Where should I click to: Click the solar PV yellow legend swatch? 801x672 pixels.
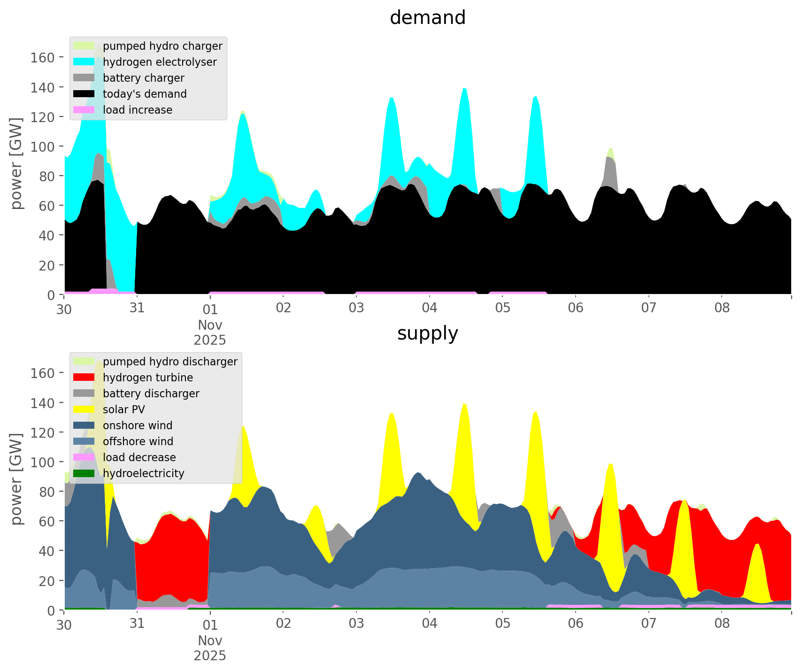coord(84,409)
